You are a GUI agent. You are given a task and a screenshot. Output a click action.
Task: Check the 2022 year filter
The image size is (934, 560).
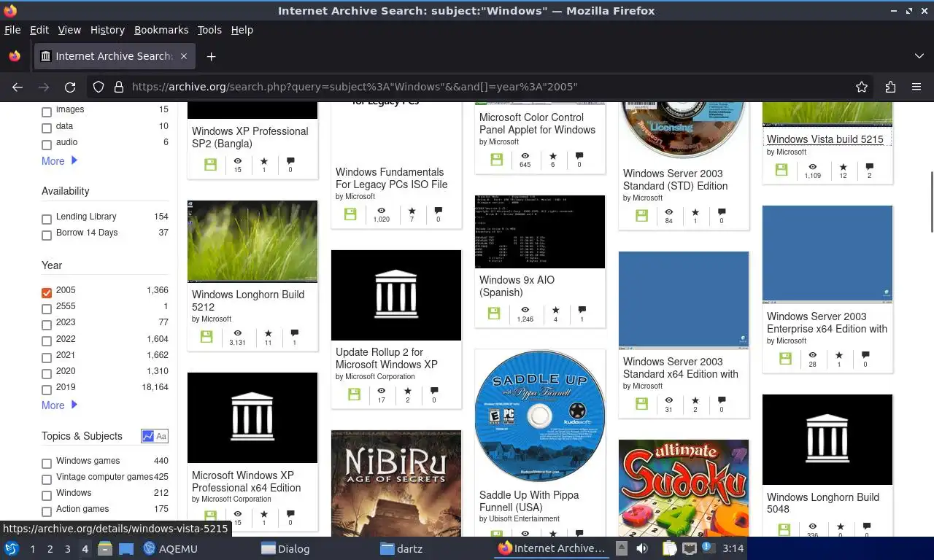(x=47, y=341)
